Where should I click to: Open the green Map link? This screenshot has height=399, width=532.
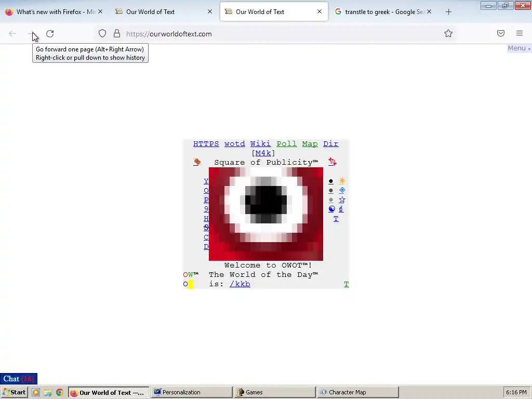[310, 144]
